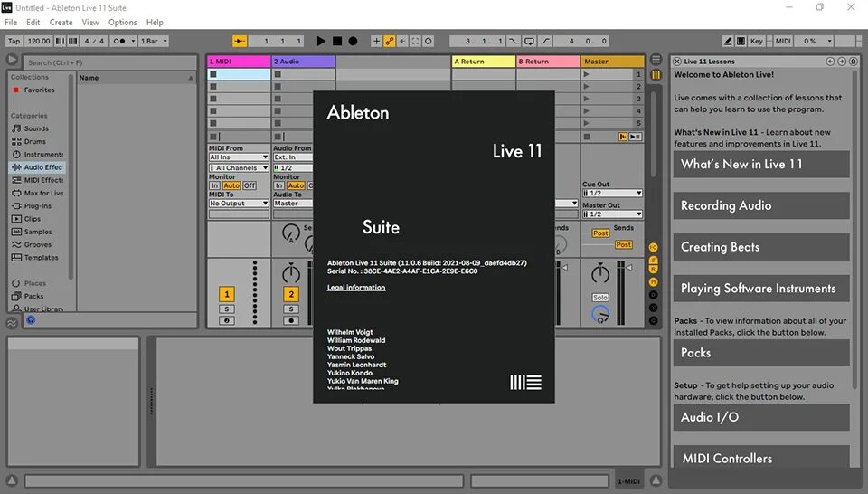
Task: Click the Session Record circle button
Action: click(x=428, y=41)
